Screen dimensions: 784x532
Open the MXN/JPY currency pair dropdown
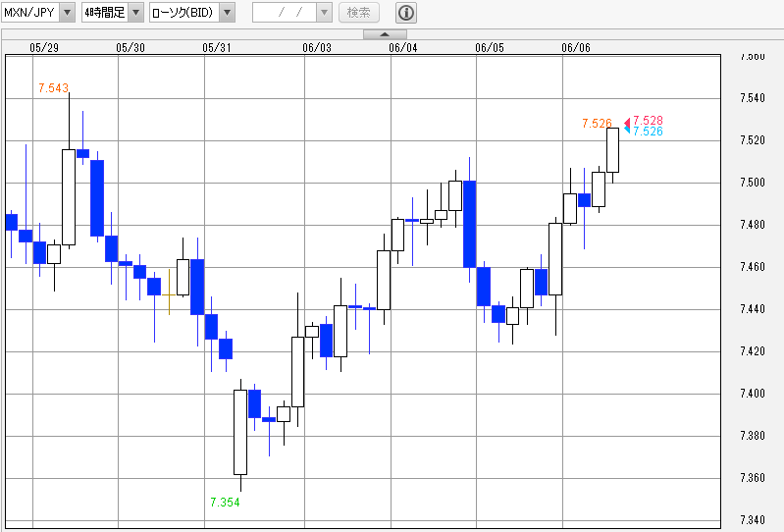(67, 13)
